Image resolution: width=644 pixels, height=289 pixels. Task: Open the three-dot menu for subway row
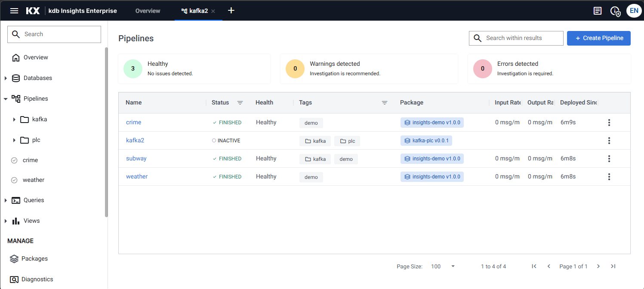coord(609,159)
